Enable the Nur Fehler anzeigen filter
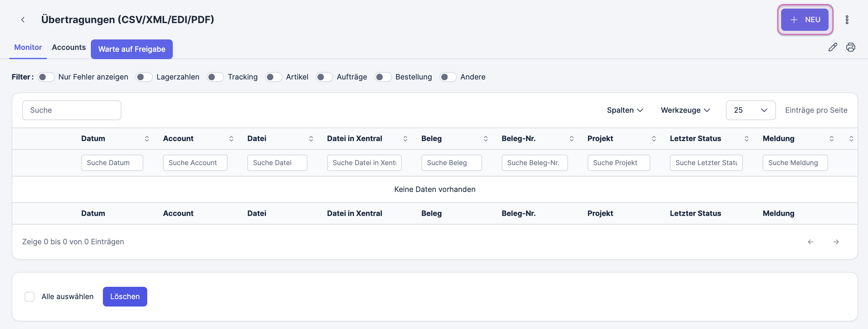Viewport: 868px width, 329px height. [x=46, y=77]
